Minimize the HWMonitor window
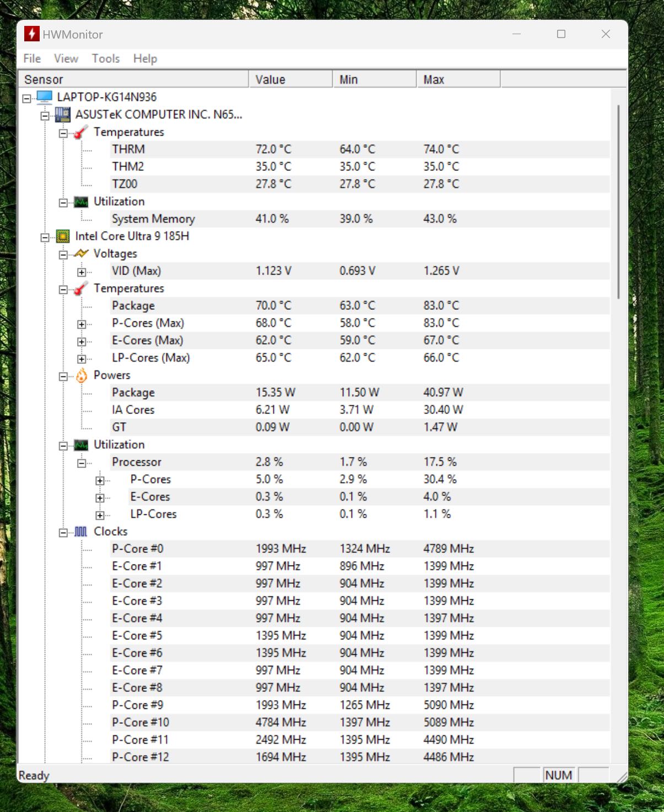664x812 pixels. [516, 34]
